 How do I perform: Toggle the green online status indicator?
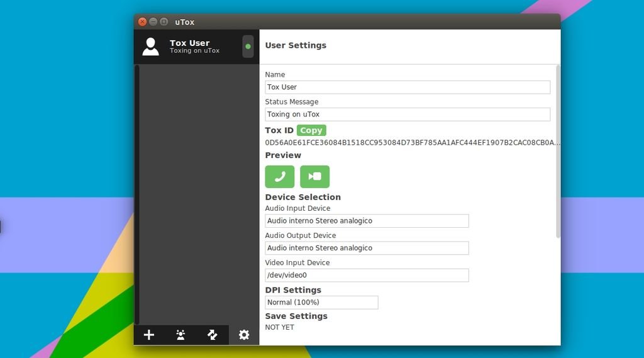point(248,47)
